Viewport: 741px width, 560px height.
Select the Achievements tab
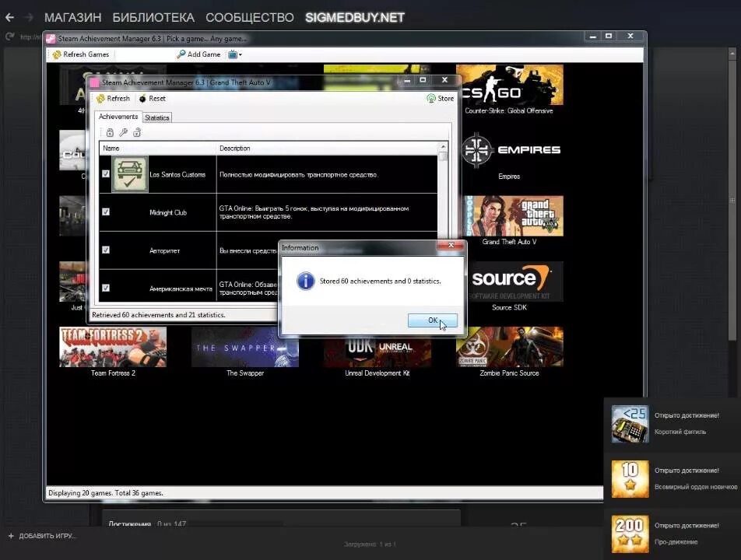(x=118, y=117)
